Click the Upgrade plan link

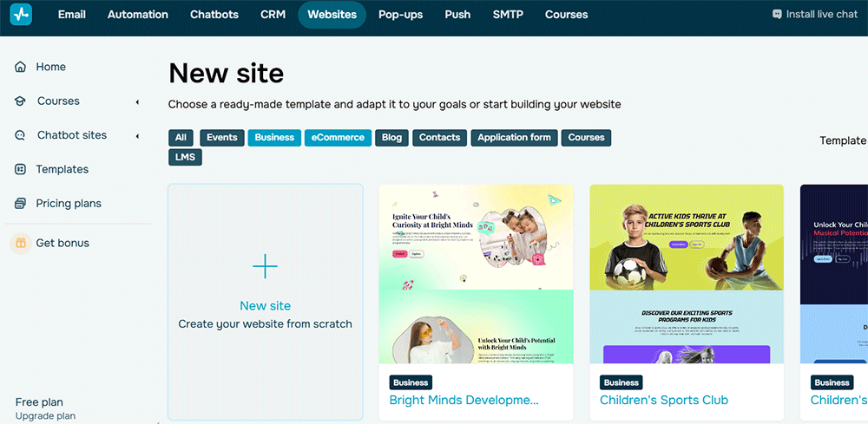(x=45, y=416)
